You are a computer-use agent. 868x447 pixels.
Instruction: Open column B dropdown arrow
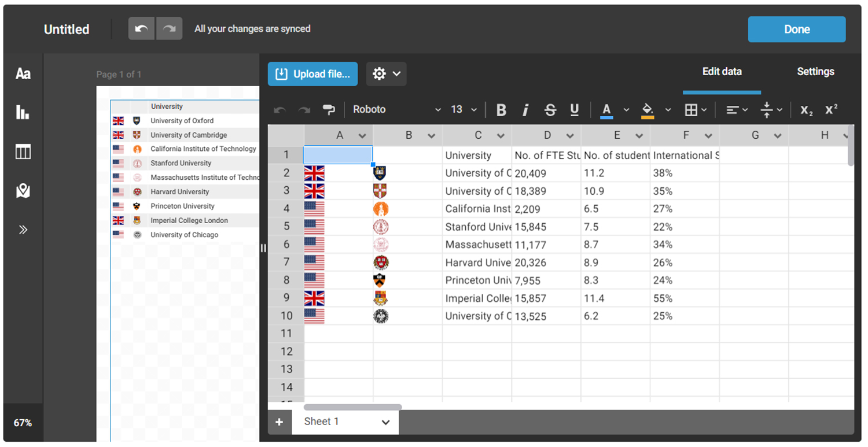click(x=431, y=136)
